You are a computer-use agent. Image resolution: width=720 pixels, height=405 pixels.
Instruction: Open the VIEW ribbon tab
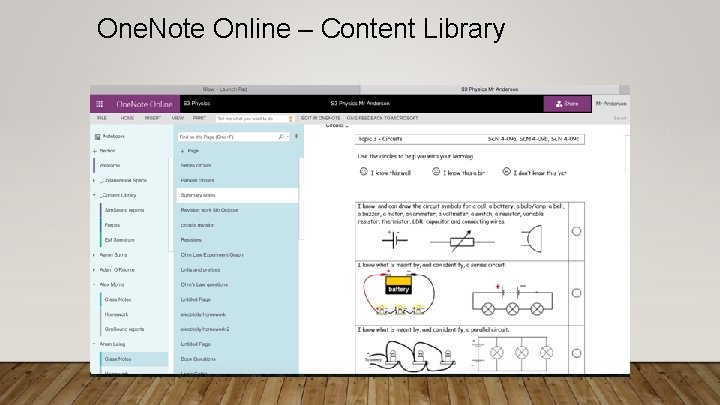[178, 118]
